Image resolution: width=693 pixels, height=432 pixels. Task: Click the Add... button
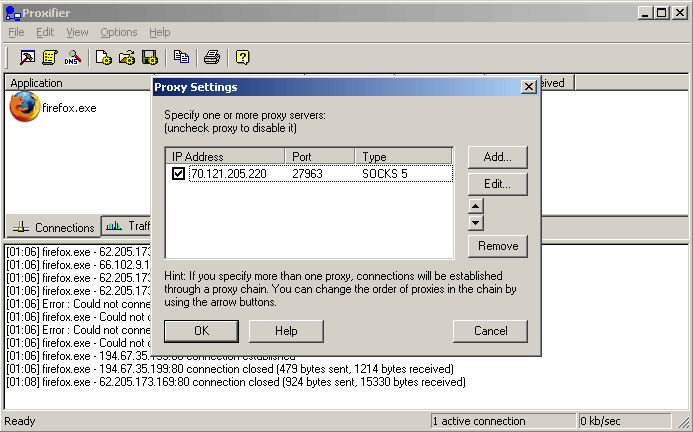(x=498, y=157)
